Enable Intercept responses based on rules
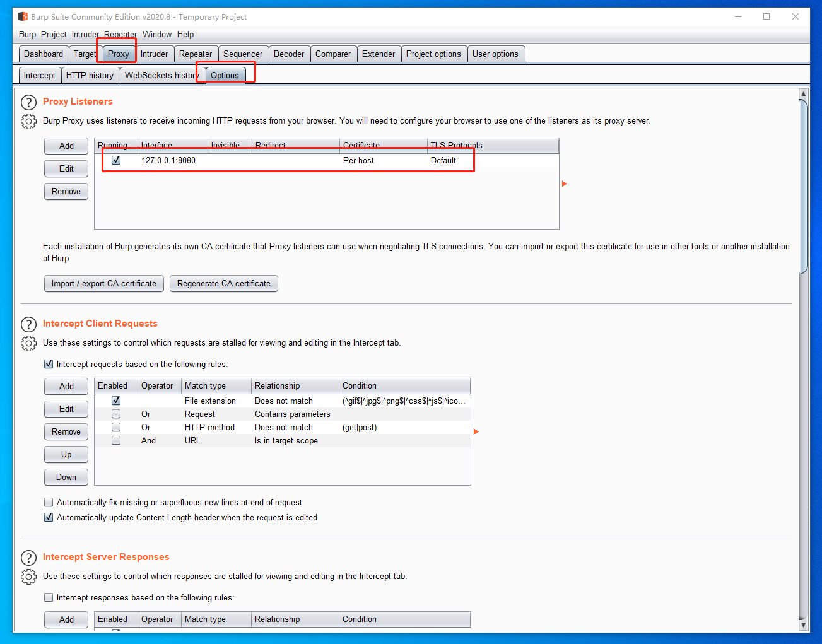 click(x=49, y=597)
